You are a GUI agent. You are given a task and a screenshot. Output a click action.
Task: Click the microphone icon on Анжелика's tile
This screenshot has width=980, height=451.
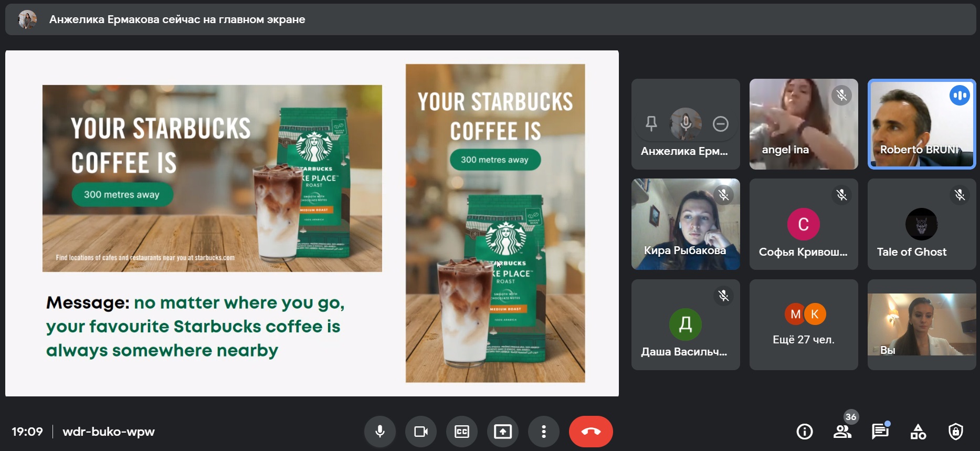686,123
